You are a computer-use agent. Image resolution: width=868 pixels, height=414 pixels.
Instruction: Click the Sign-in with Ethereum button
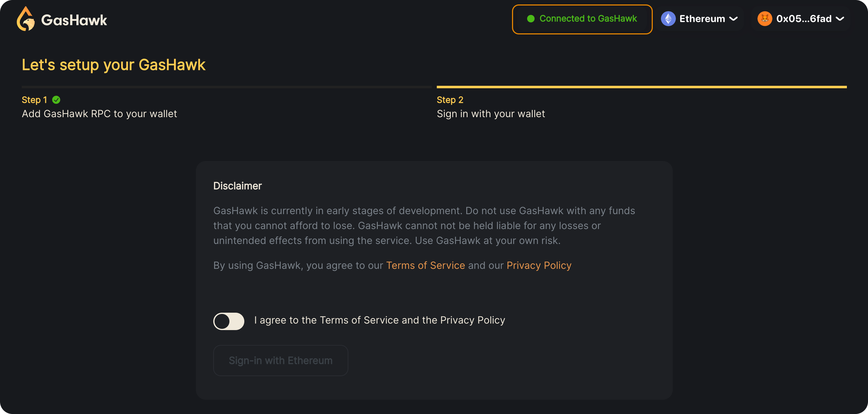point(280,361)
